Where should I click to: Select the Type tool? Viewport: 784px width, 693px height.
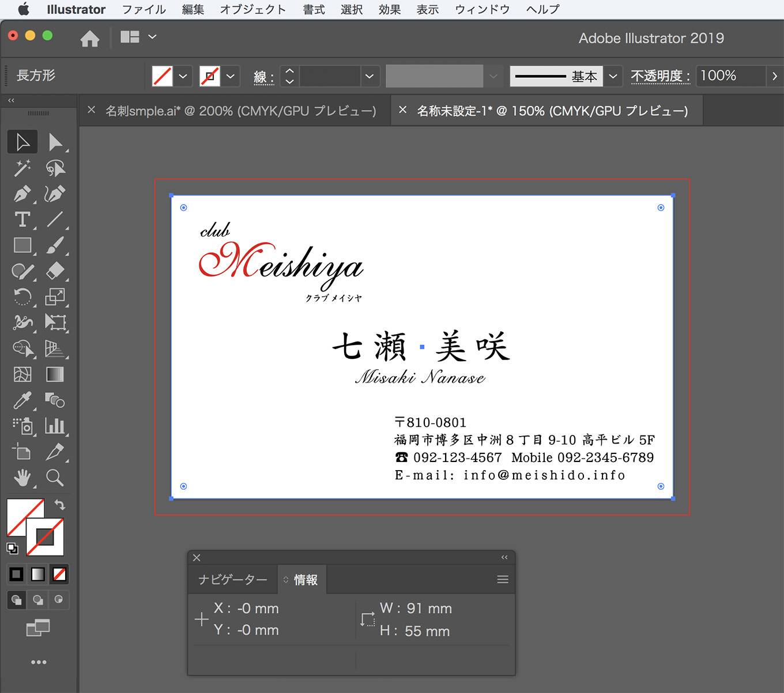(x=22, y=219)
